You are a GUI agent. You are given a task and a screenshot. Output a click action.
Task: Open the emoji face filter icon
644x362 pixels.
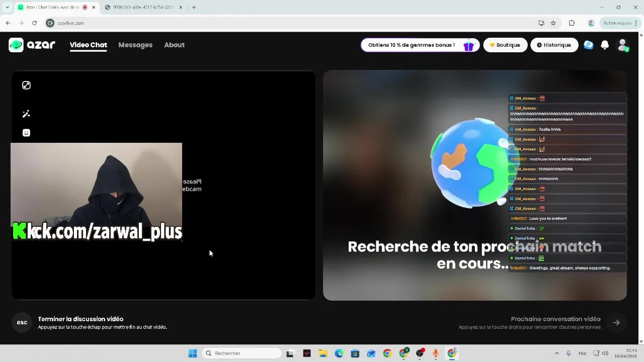point(26,133)
